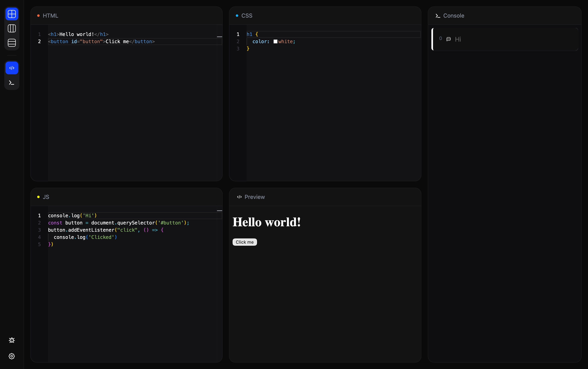Click the HTML editor minimap scrollbar
The image size is (588, 369).
click(x=220, y=37)
